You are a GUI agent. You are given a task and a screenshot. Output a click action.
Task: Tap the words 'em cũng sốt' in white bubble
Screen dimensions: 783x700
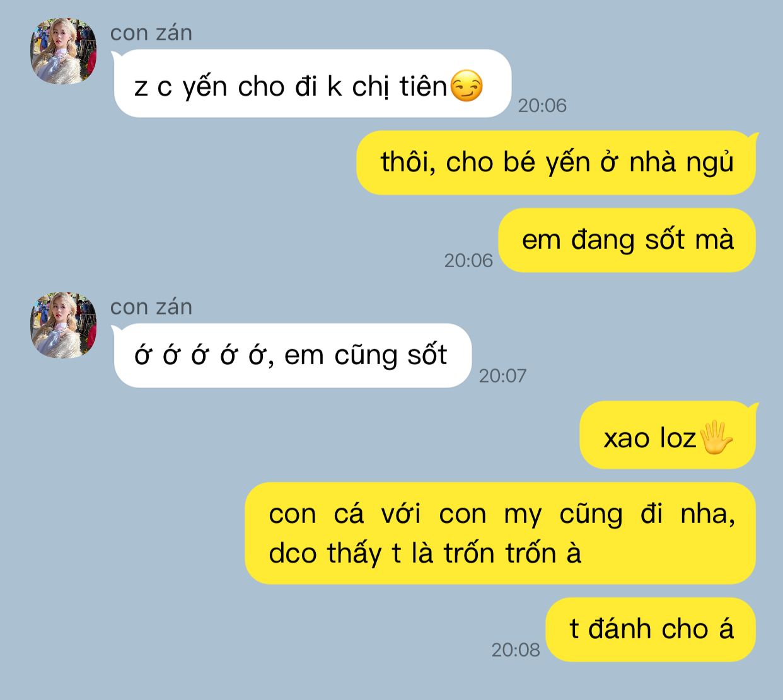(366, 356)
